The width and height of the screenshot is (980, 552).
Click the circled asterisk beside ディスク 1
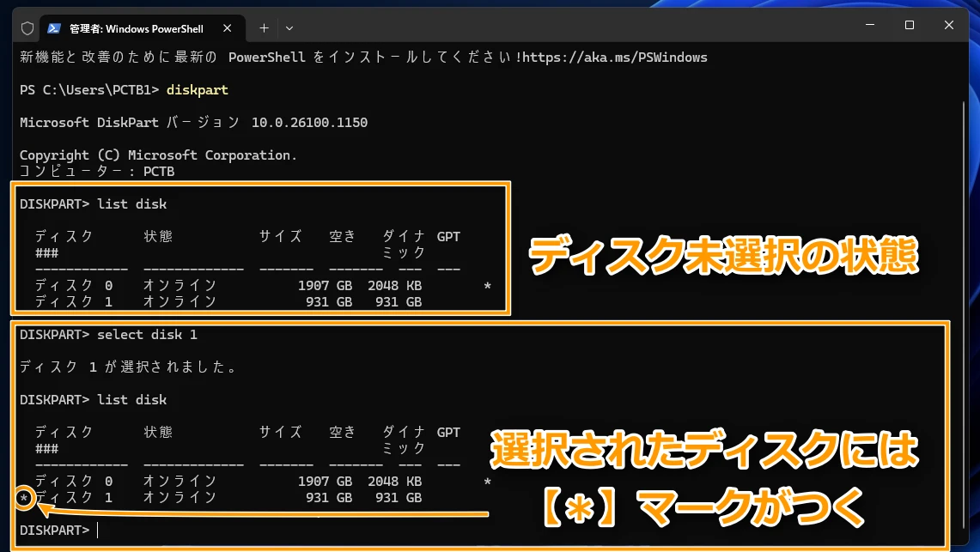tap(25, 497)
